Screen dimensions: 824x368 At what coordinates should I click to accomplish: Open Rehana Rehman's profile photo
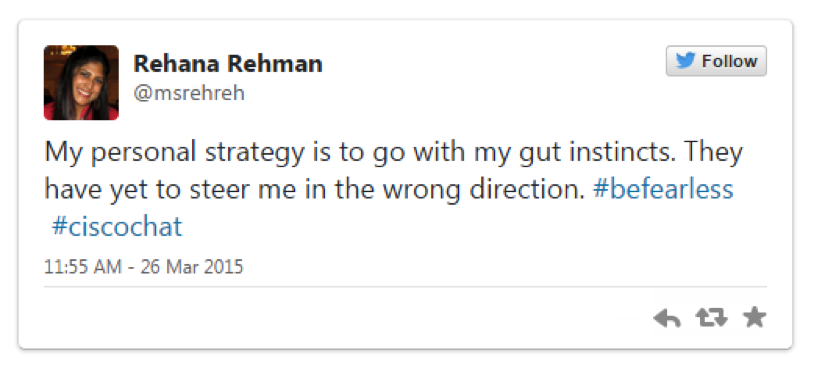81,83
